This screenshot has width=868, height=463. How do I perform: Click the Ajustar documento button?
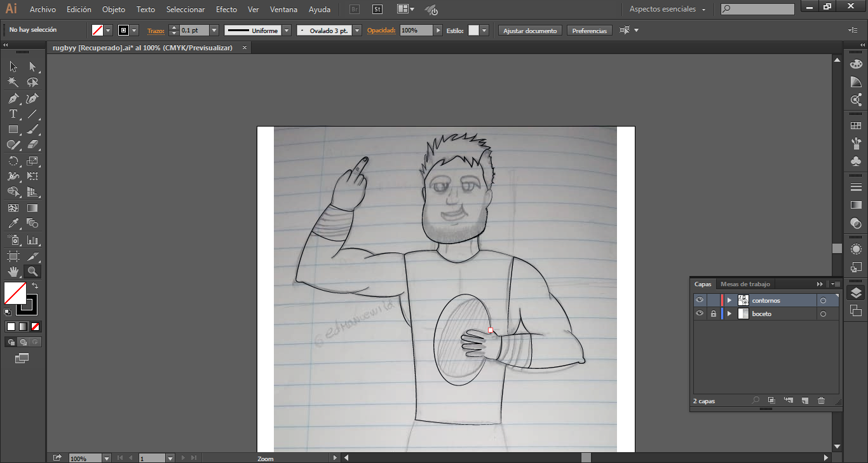point(530,31)
